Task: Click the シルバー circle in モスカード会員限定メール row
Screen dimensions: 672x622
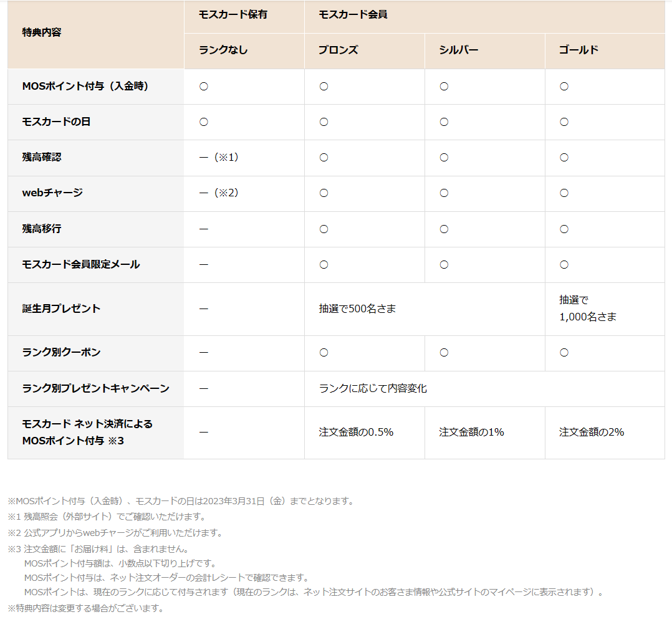Action: 444,265
